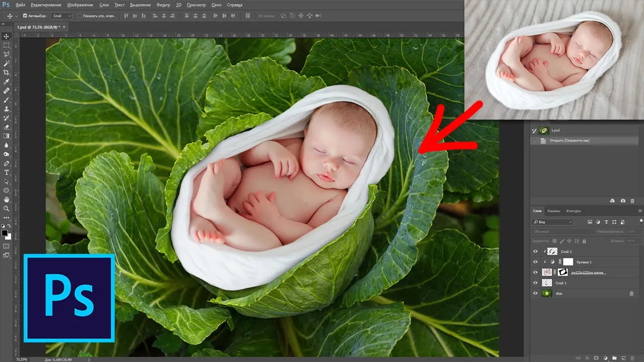The image size is (644, 362).
Task: Create new snapshot camera icon in History
Action: click(623, 201)
